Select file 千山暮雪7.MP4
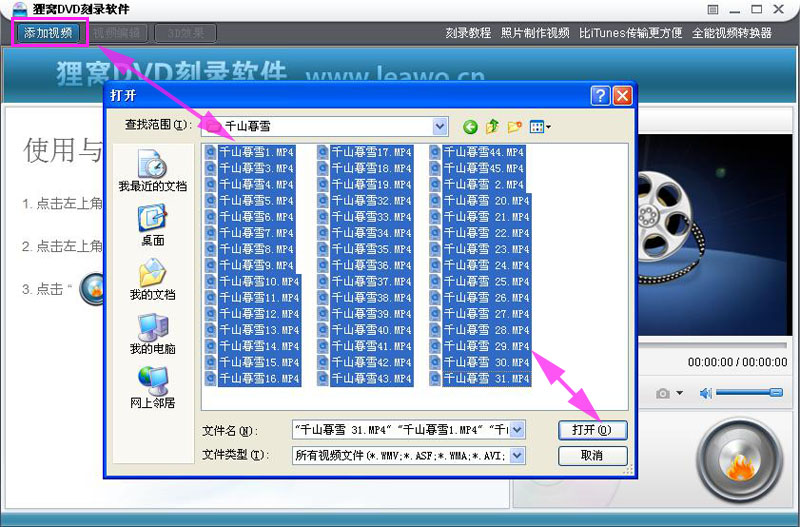This screenshot has width=800, height=527. (256, 233)
